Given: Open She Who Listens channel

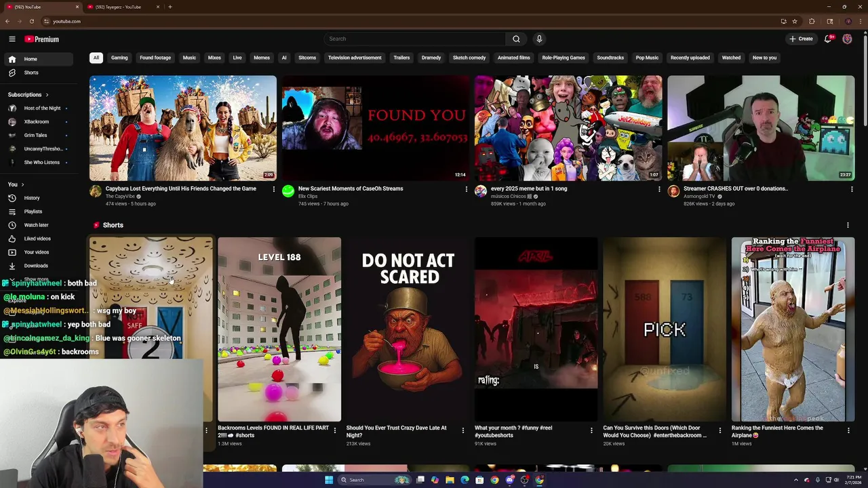Looking at the screenshot, I should tap(39, 162).
